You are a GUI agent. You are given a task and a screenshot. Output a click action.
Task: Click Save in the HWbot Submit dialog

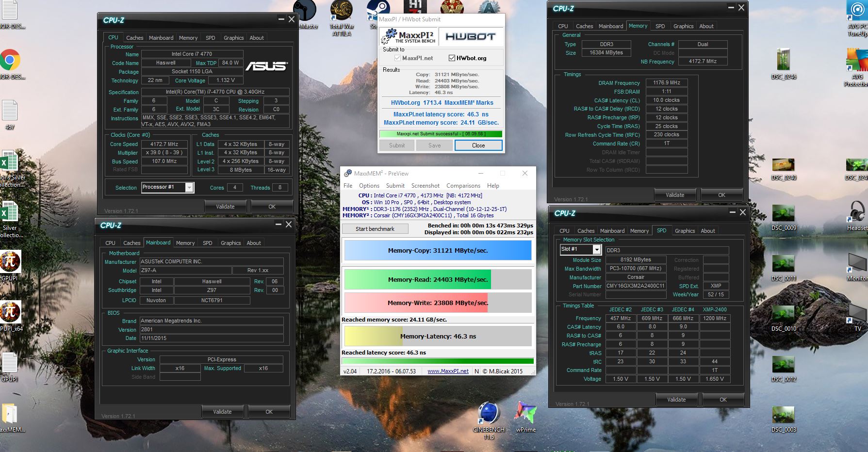[x=435, y=145]
